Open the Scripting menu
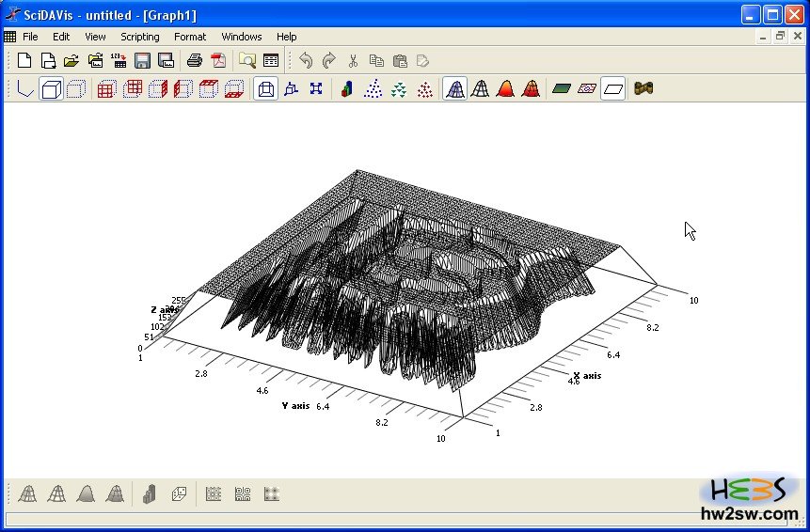 coord(140,37)
